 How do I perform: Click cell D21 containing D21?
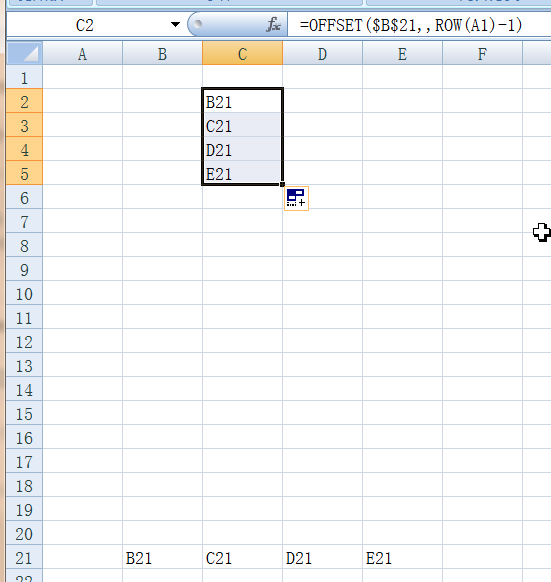(322, 557)
